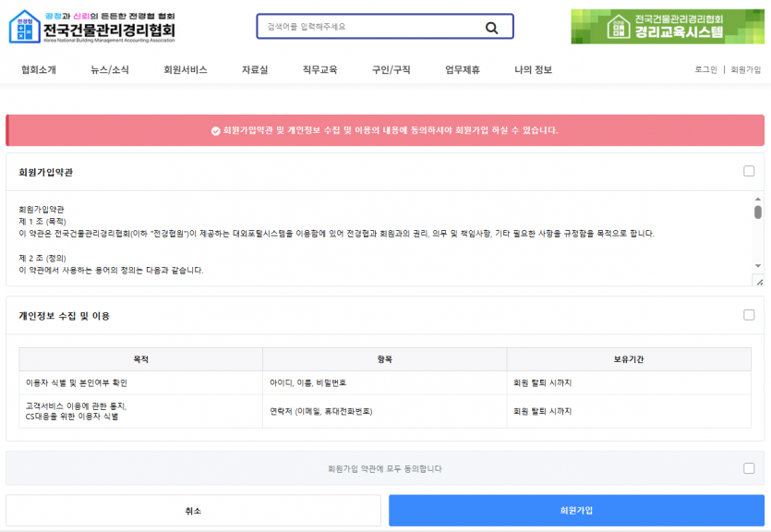Image resolution: width=771 pixels, height=532 pixels.
Task: Click the '제 2 조 (정의)' line
Action: (x=42, y=258)
